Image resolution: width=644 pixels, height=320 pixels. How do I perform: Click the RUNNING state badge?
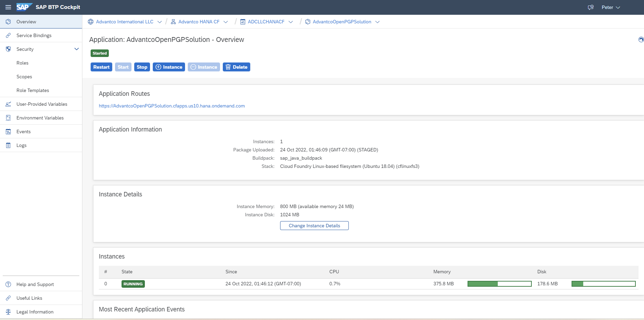133,284
